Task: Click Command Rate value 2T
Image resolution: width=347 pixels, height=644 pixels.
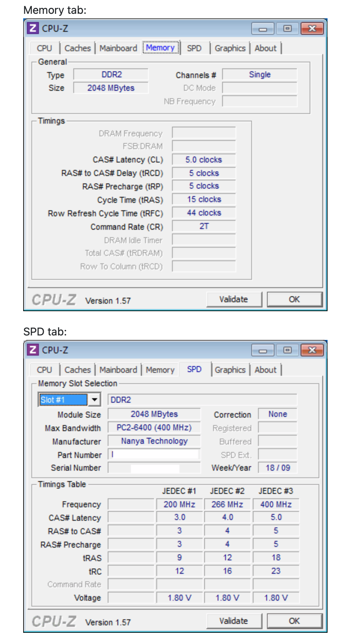Action: 204,226
